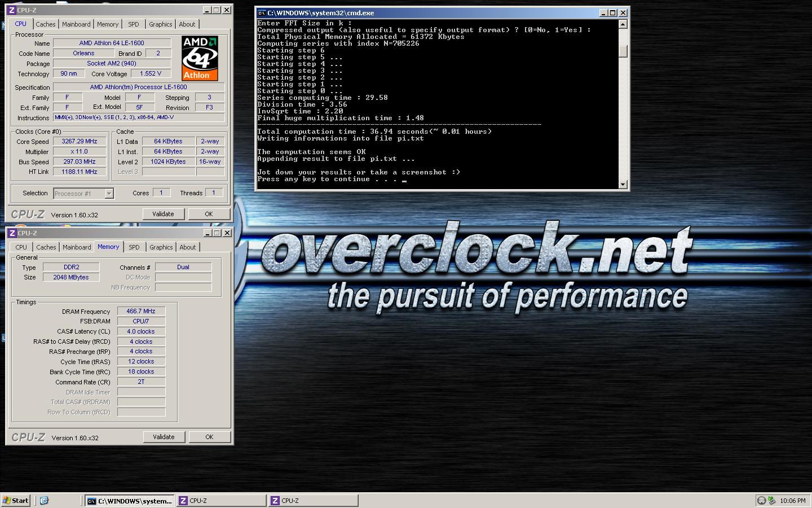
Task: Click total computation time line in cmd
Action: pyautogui.click(x=374, y=132)
